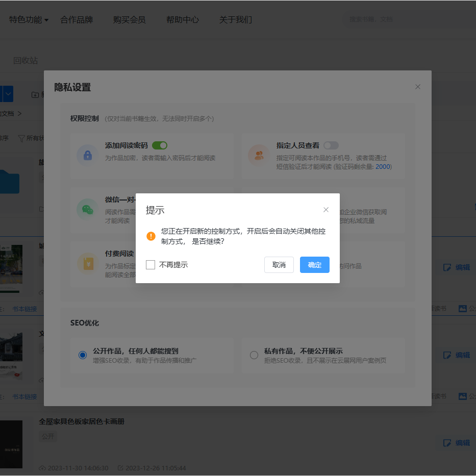Select 公开作品 radio option
Image resolution: width=476 pixels, height=476 pixels.
(x=83, y=355)
